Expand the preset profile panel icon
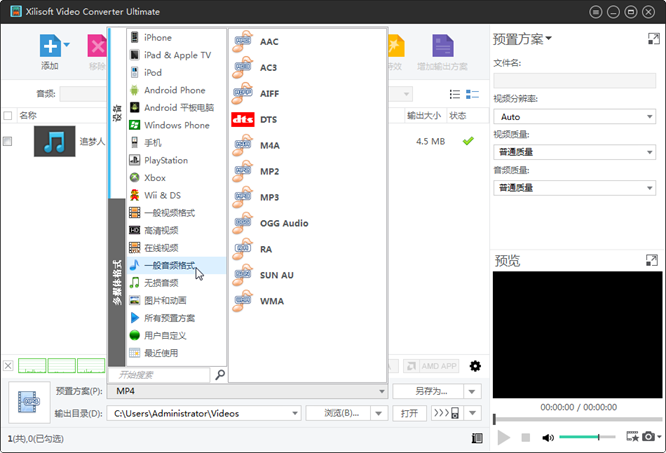 click(x=654, y=39)
